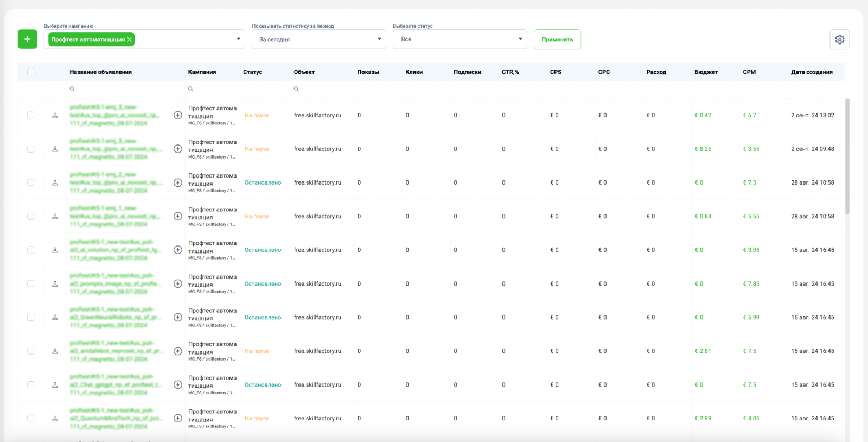The width and height of the screenshot is (868, 442).
Task: Click the lightning icon in first row
Action: point(177,115)
